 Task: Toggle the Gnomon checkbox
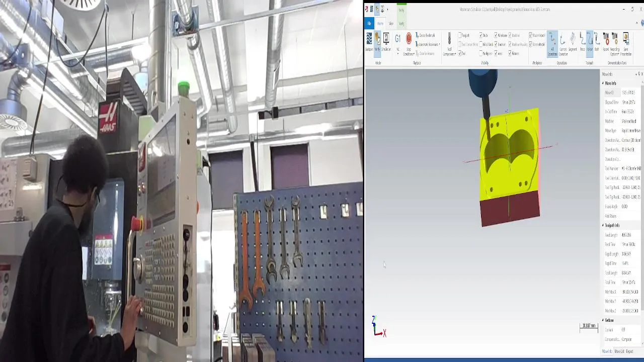(x=496, y=44)
